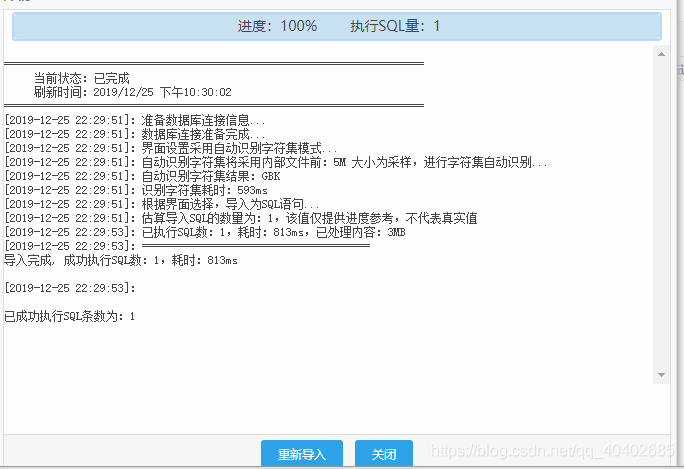The height and width of the screenshot is (469, 684).
Task: Click the 关闭 button
Action: (384, 454)
